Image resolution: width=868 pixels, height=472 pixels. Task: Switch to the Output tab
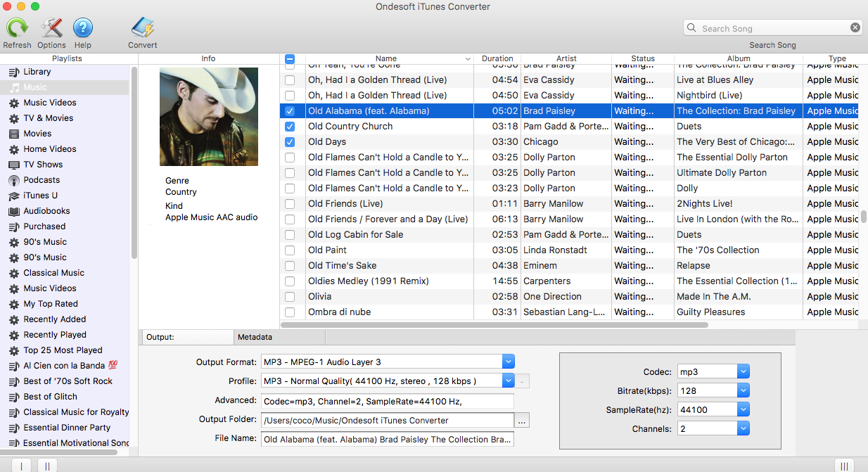[186, 338]
